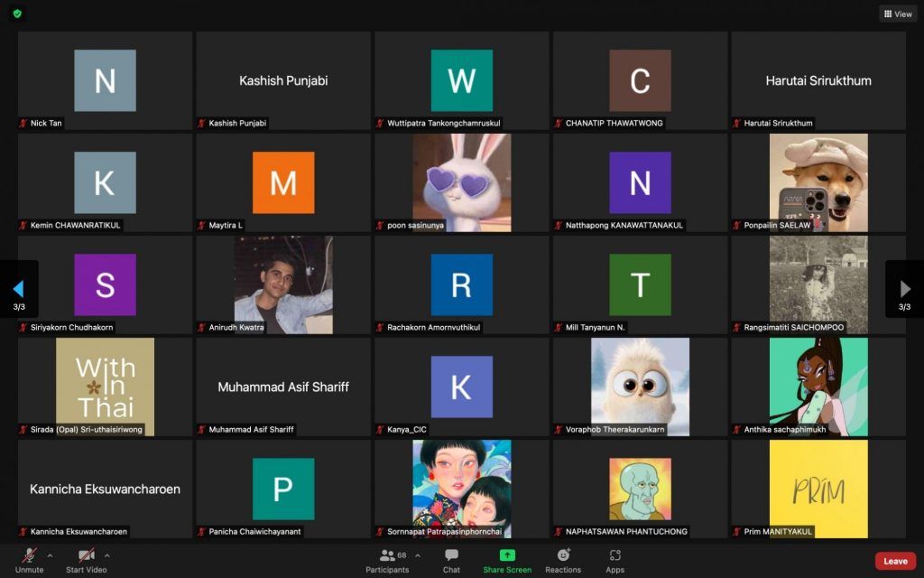Viewport: 924px width, 578px height.
Task: Leave the meeting
Action: pyautogui.click(x=895, y=561)
